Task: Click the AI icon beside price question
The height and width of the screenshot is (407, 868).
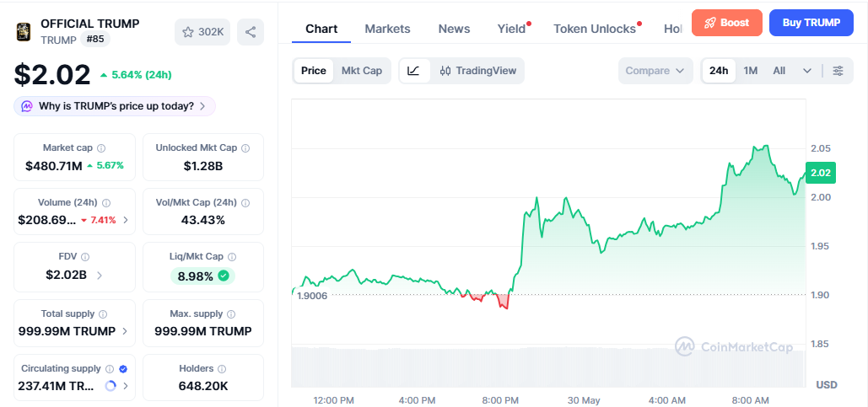Action: [x=27, y=106]
